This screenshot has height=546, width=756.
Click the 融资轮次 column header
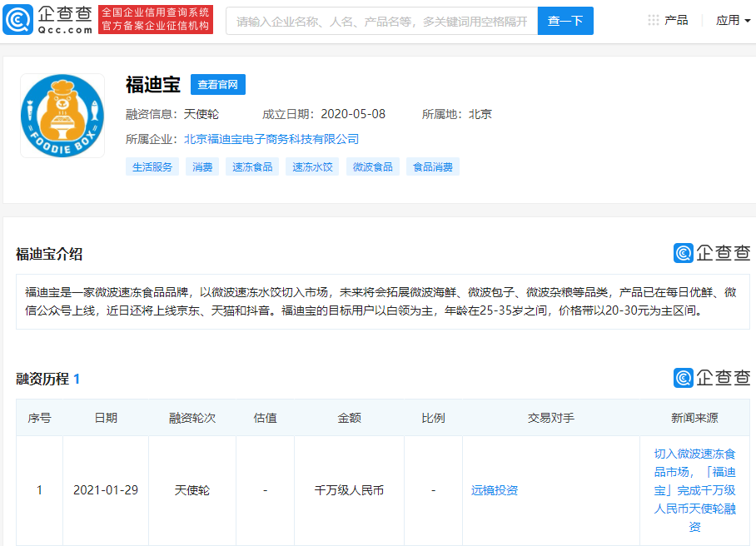(x=191, y=418)
